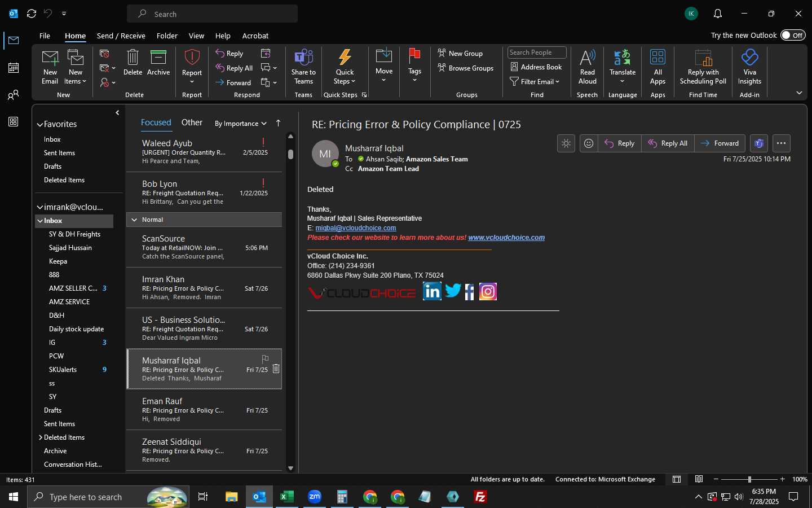
Task: Adjust the zoom slider in status bar
Action: coord(749,479)
